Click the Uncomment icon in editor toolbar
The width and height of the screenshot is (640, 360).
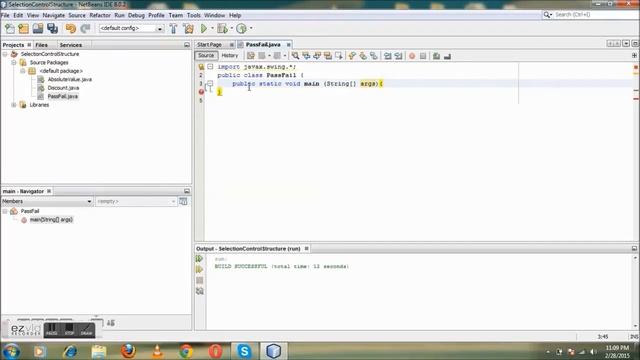(x=447, y=56)
